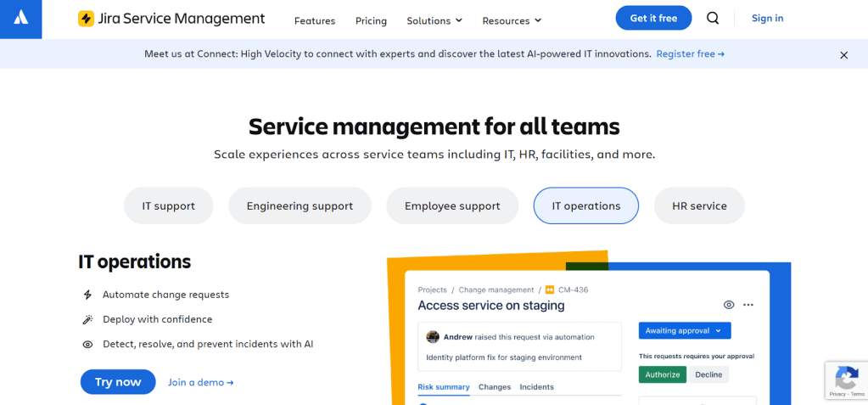Click the green Authorize button
The height and width of the screenshot is (405, 868).
[662, 374]
